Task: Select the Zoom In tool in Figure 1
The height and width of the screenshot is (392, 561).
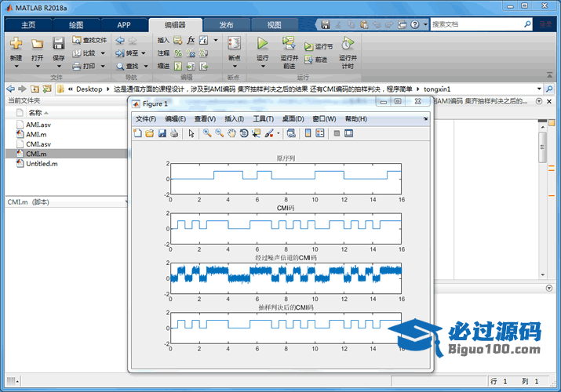Action: coord(207,133)
